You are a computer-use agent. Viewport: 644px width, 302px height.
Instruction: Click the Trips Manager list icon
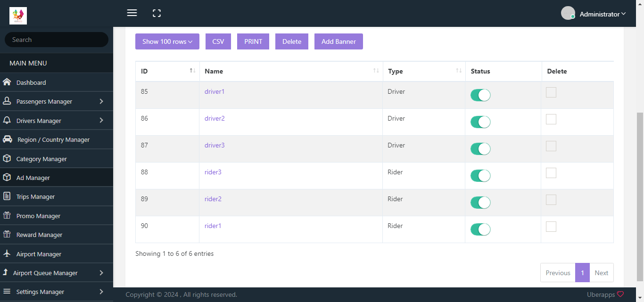click(x=7, y=196)
